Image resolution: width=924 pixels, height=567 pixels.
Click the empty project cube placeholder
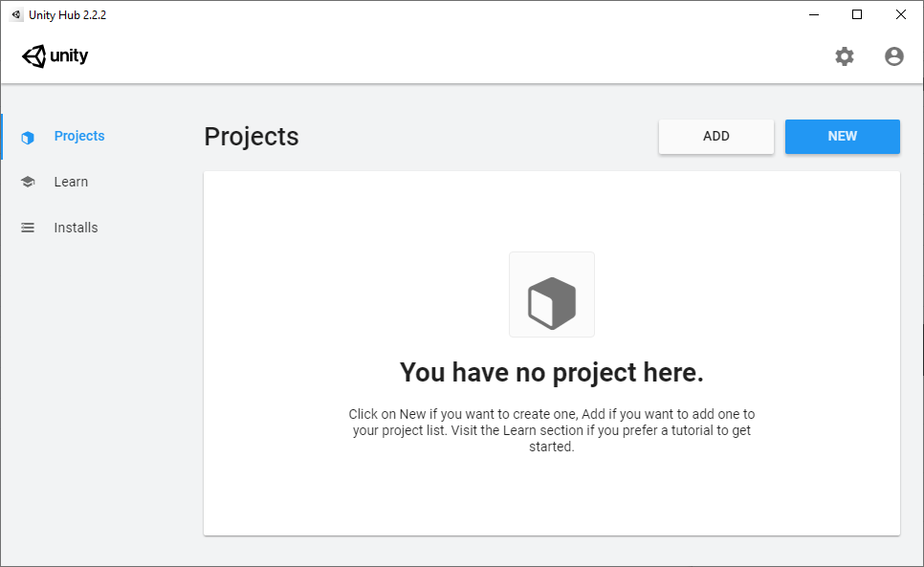(x=552, y=294)
